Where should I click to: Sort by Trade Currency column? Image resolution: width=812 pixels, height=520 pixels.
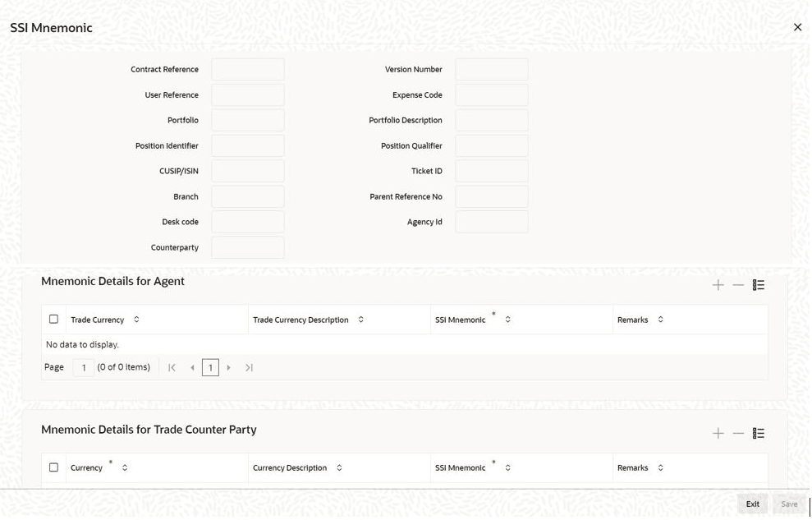[x=136, y=320]
